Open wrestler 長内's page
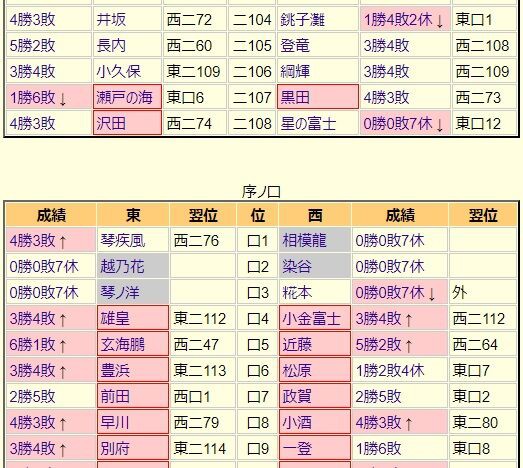 point(111,46)
